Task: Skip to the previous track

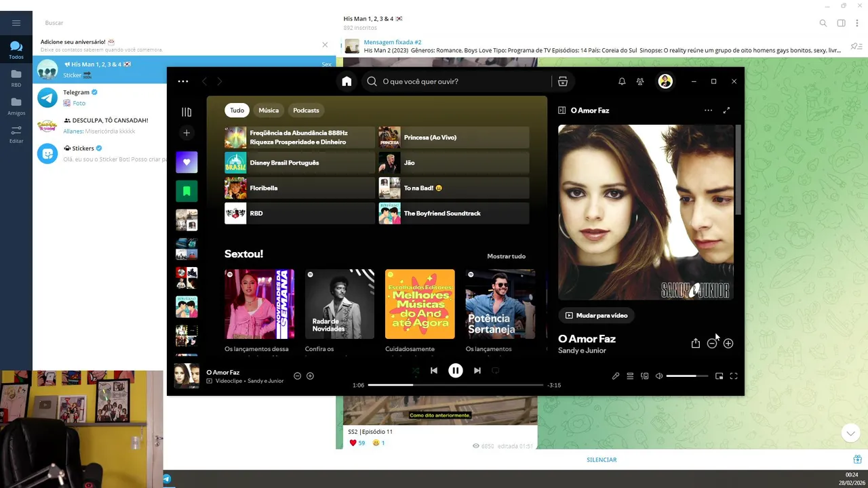Action: point(434,371)
